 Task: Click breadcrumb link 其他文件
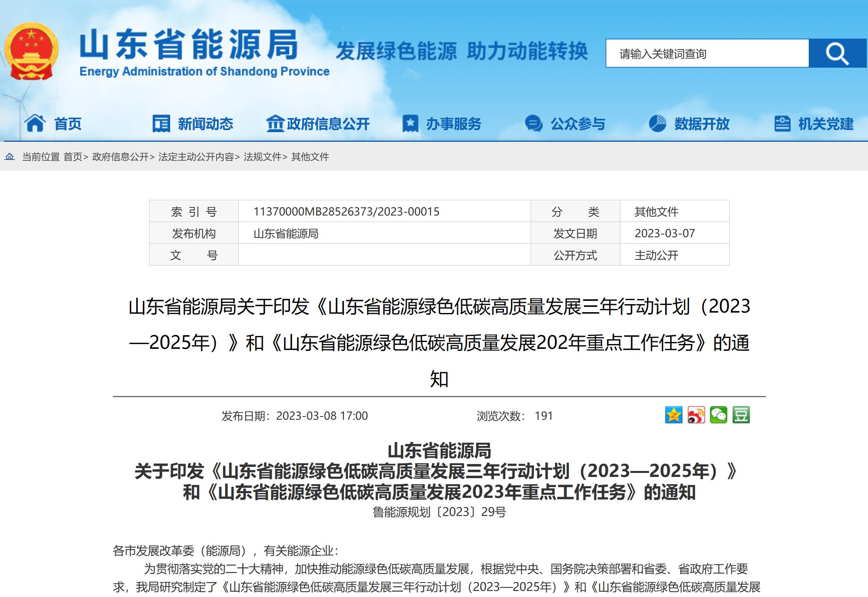310,157
